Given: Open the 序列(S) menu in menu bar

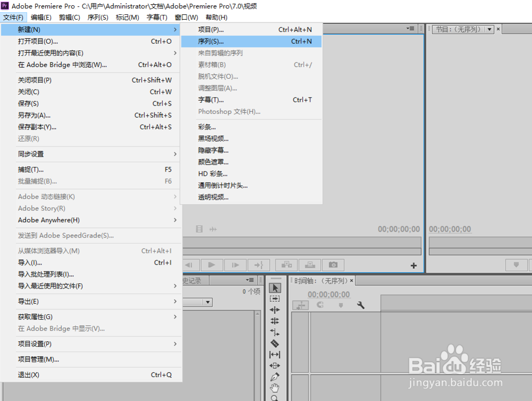Looking at the screenshot, I should tap(98, 18).
